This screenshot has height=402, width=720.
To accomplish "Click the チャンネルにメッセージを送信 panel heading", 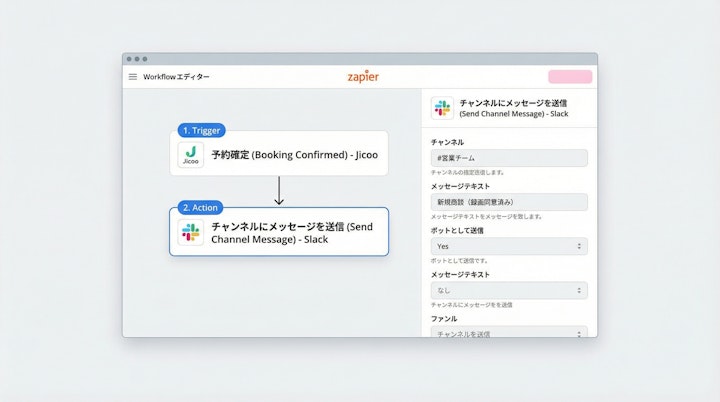I will pos(513,103).
